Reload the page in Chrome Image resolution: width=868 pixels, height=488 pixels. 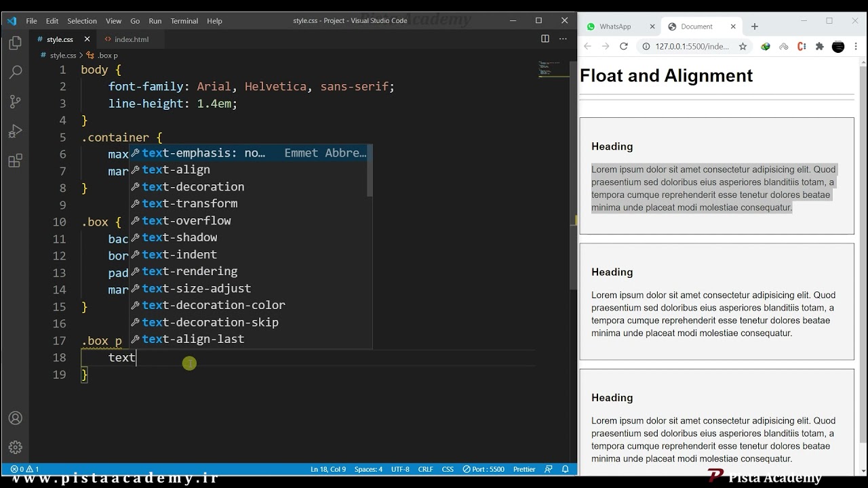[x=624, y=47]
